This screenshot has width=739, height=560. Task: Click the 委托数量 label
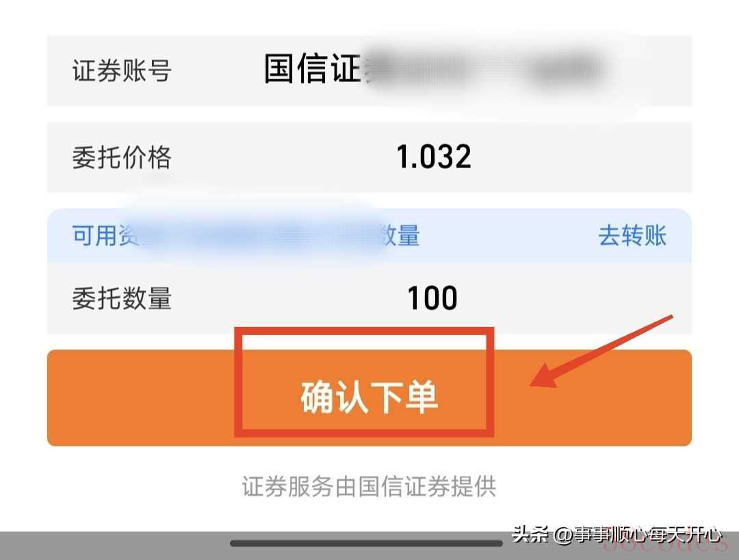(x=122, y=298)
